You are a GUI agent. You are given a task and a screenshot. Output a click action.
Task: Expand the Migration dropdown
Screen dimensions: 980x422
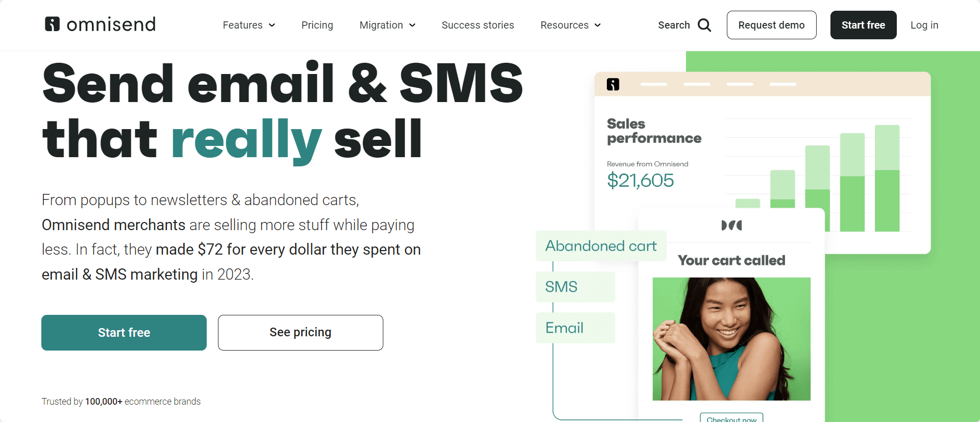(x=387, y=25)
